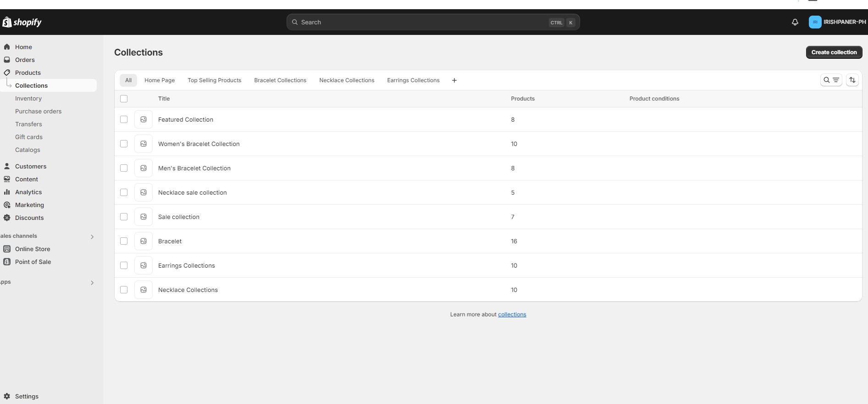Click the Marketing target icon
Viewport: 868px width, 404px height.
tap(7, 205)
